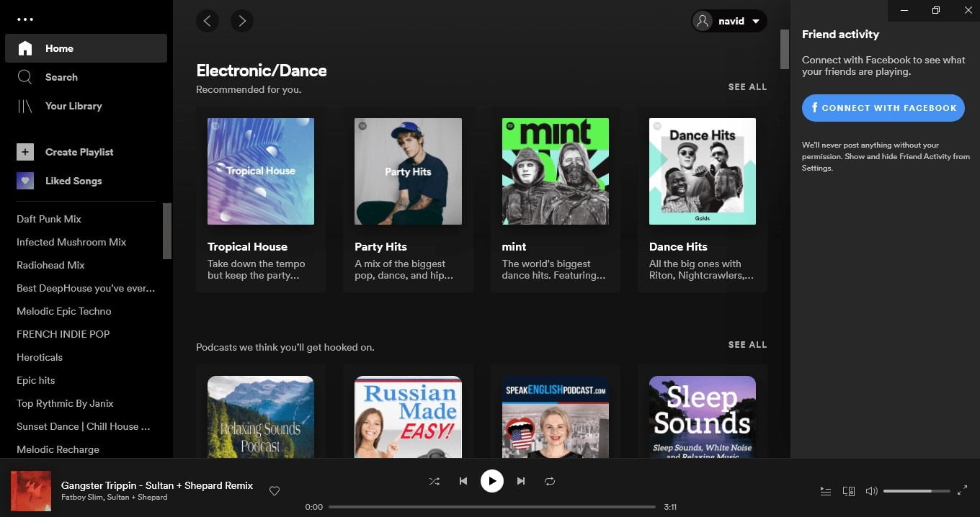The image size is (980, 517).
Task: Click the sidebar playlist scrollbar
Action: point(167,230)
